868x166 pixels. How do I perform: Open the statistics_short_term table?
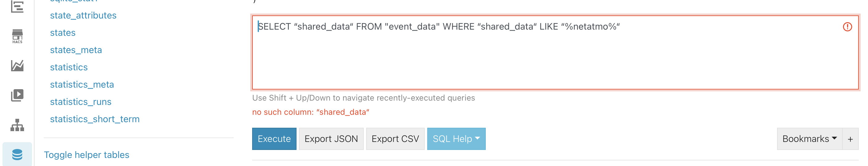(95, 119)
